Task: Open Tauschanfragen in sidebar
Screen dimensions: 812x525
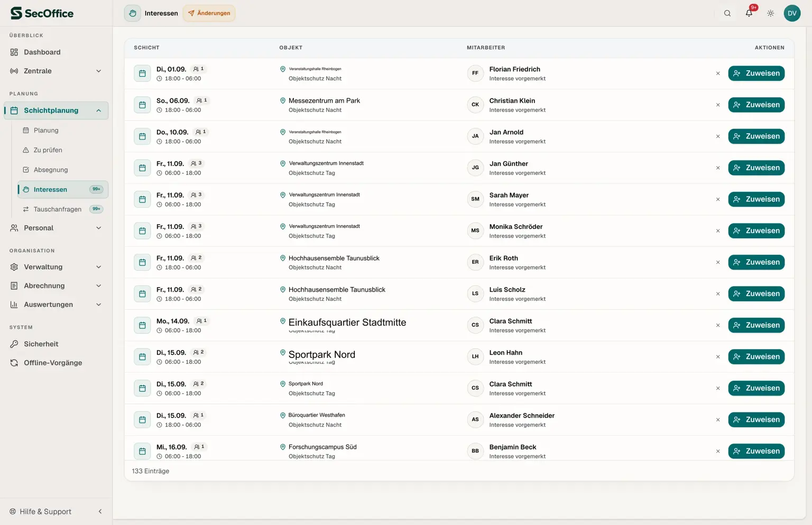Action: 63,209
